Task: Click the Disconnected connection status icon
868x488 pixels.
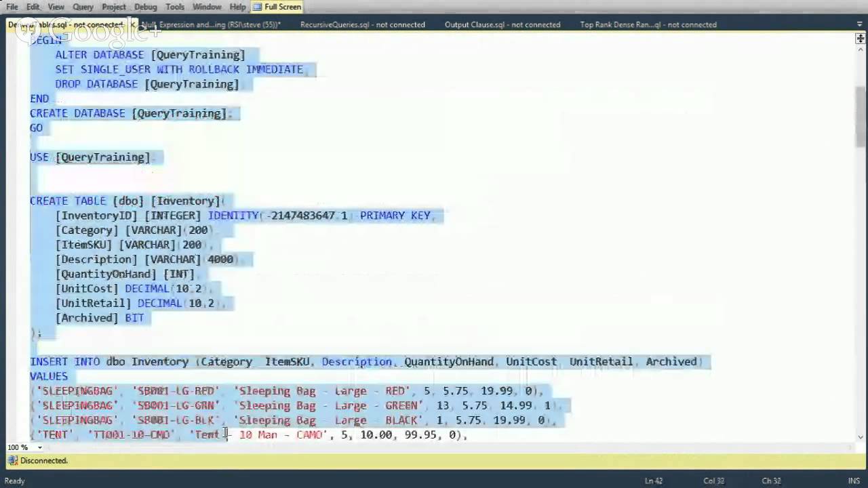Action: pyautogui.click(x=12, y=461)
